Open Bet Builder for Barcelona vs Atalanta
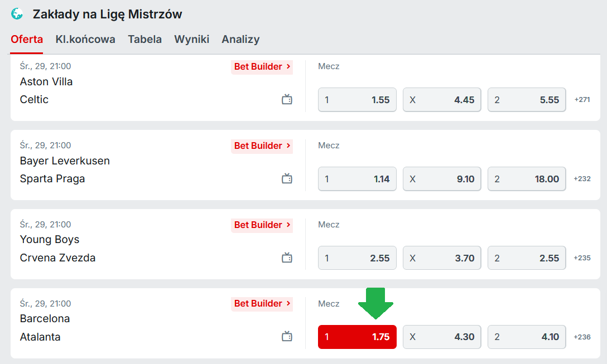This screenshot has height=364, width=607. (x=262, y=304)
